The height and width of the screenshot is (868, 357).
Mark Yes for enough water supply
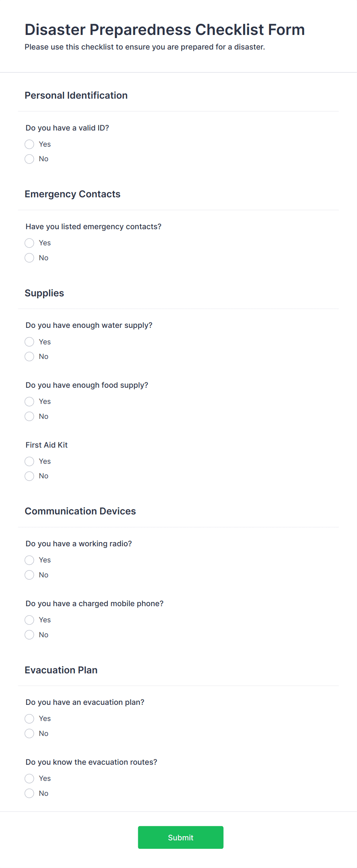click(30, 342)
